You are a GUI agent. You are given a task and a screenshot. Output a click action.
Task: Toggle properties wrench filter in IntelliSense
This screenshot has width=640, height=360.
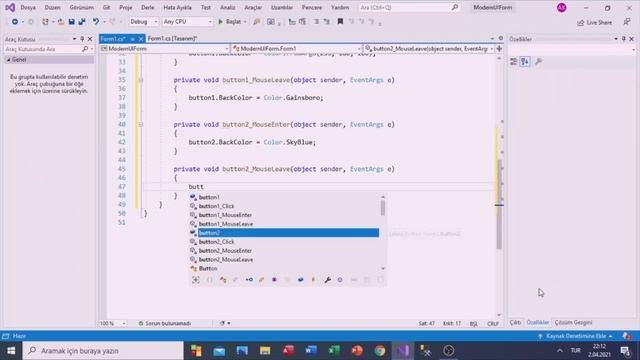[x=327, y=280]
